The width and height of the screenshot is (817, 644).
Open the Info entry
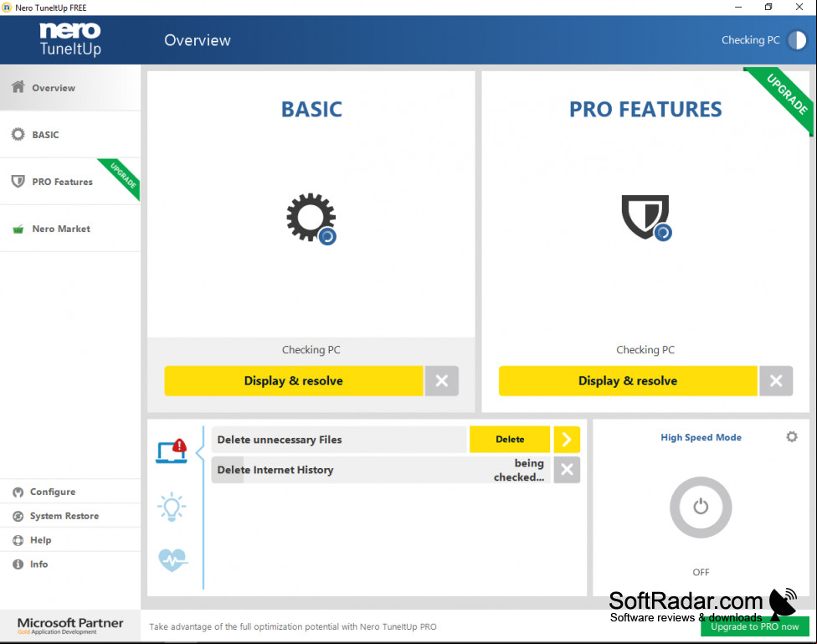pos(69,564)
